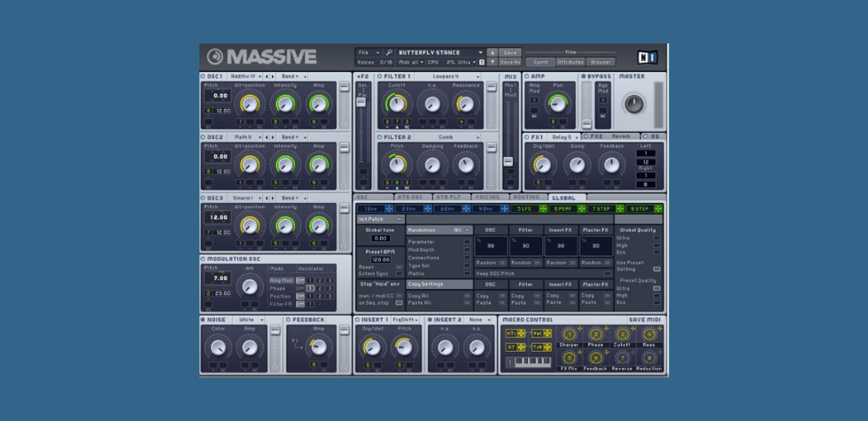Enable the Bypass section power button

(584, 76)
